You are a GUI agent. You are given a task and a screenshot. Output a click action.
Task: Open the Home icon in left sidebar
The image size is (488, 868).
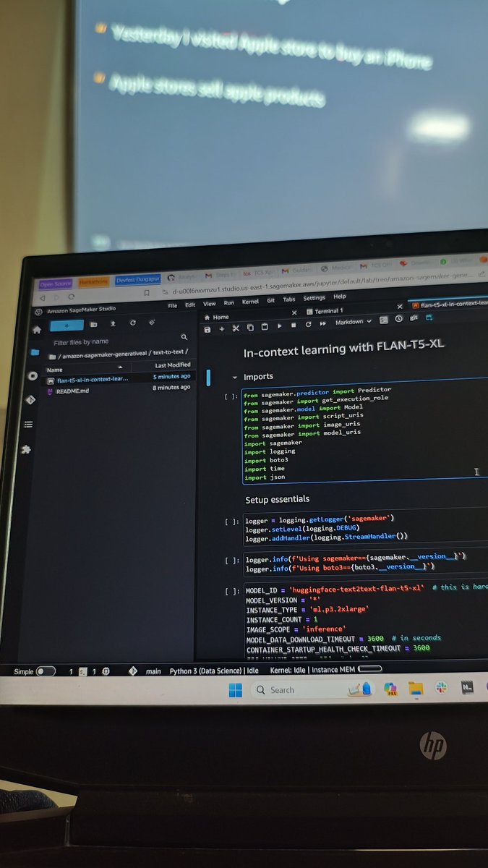[x=37, y=329]
